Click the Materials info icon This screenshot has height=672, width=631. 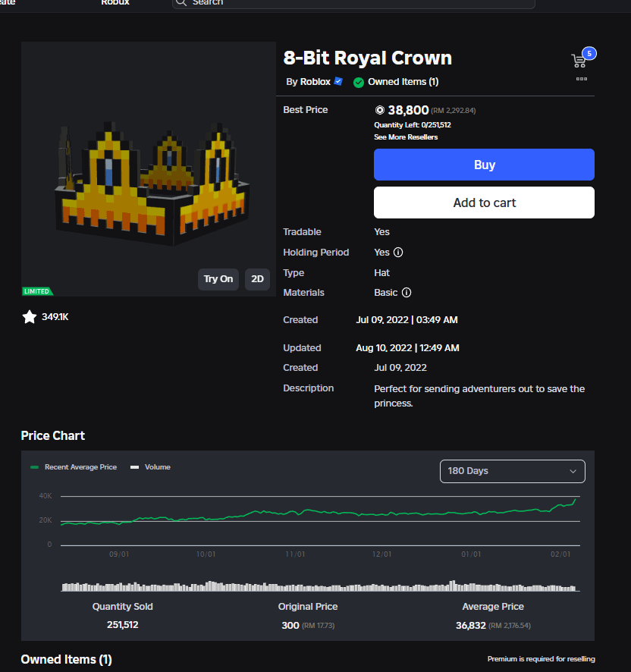(x=407, y=293)
